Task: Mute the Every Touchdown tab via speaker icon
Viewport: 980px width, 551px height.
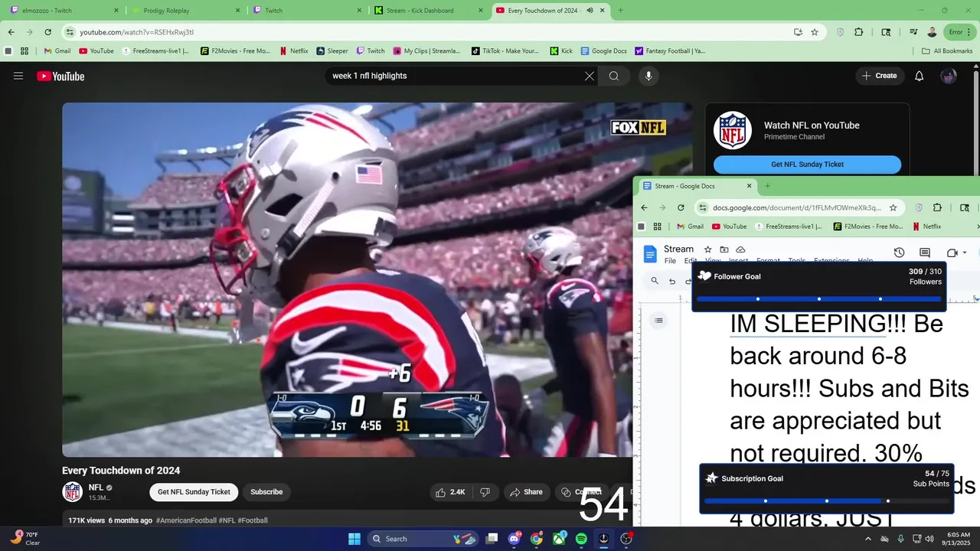Action: (x=590, y=11)
